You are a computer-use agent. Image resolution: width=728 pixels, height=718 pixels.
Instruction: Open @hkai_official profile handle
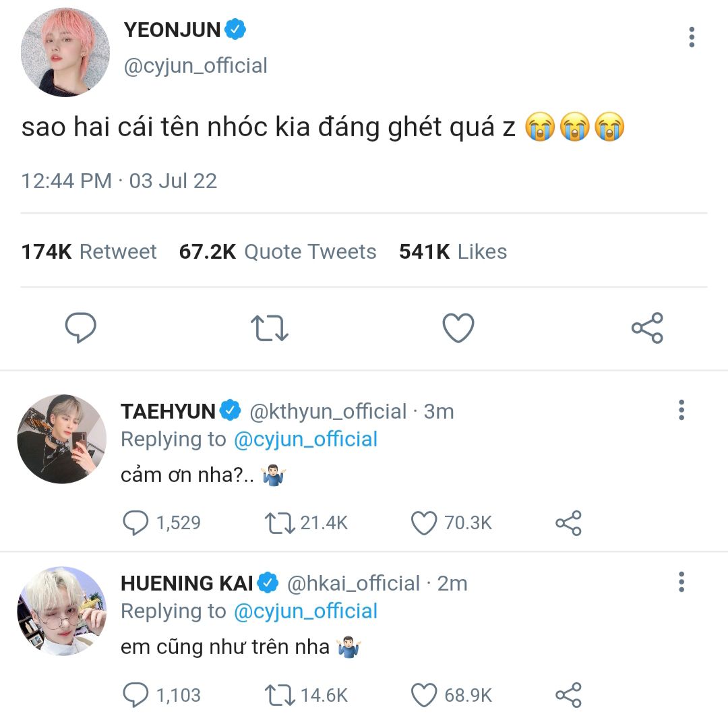pyautogui.click(x=354, y=583)
